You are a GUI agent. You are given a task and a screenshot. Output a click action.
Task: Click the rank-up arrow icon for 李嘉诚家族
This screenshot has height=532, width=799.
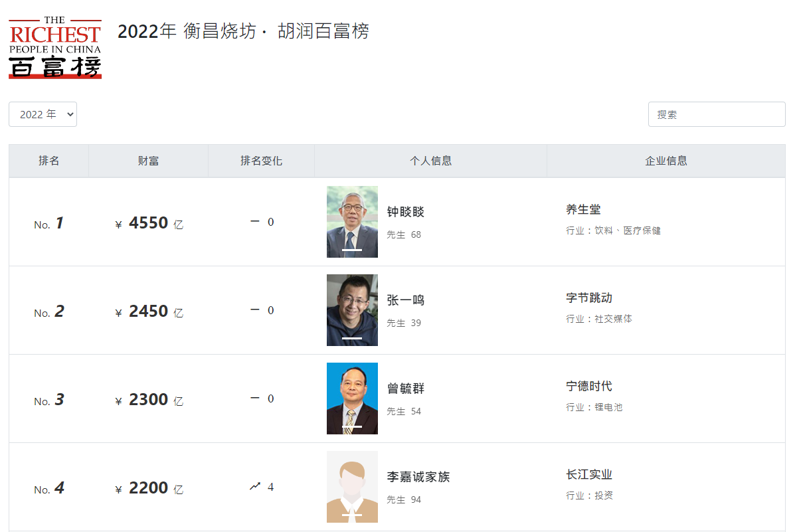tap(255, 487)
